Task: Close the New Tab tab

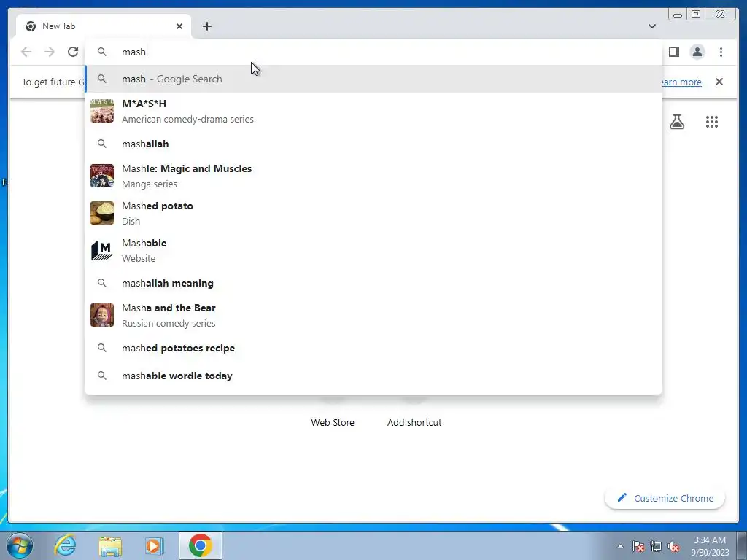Action: tap(179, 26)
